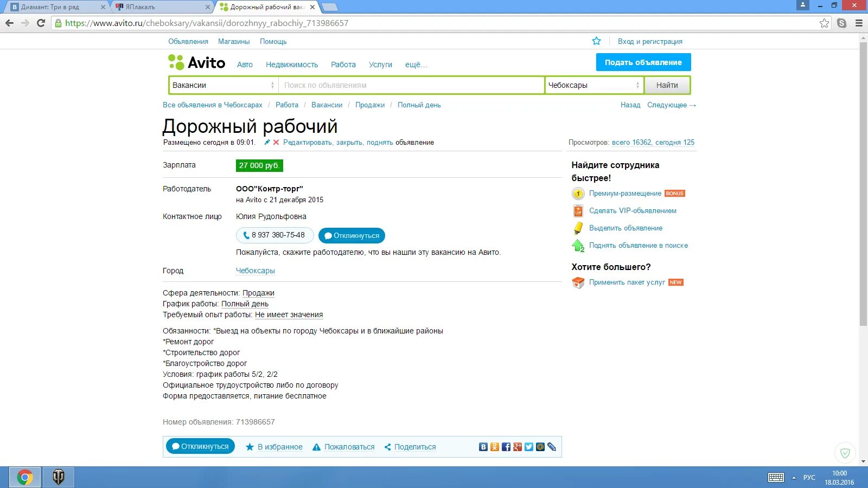Click the yellow highlighter icon
The height and width of the screenshot is (488, 868).
(578, 228)
